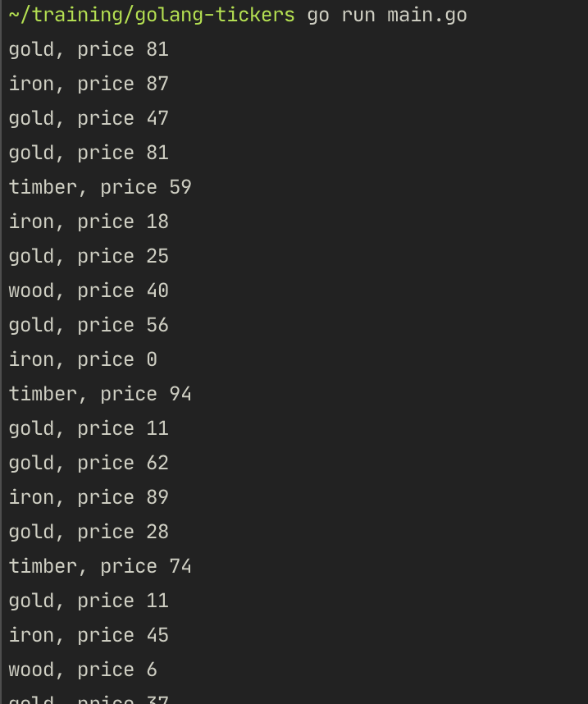Click the ~/training/golang-tickers prompt path
The width and height of the screenshot is (588, 704).
coord(151,16)
